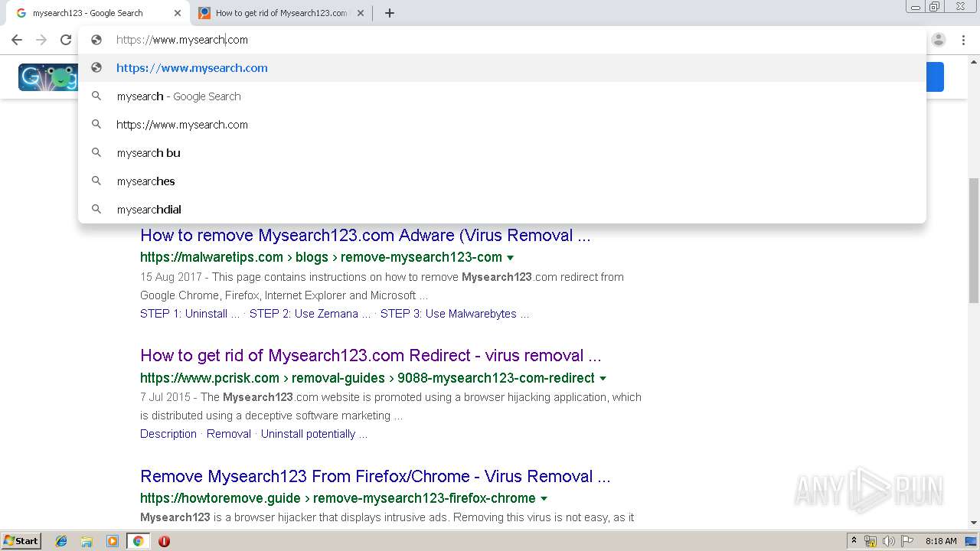Open 'How to get rid of Mysearch123.com Redirect' result

tap(371, 355)
